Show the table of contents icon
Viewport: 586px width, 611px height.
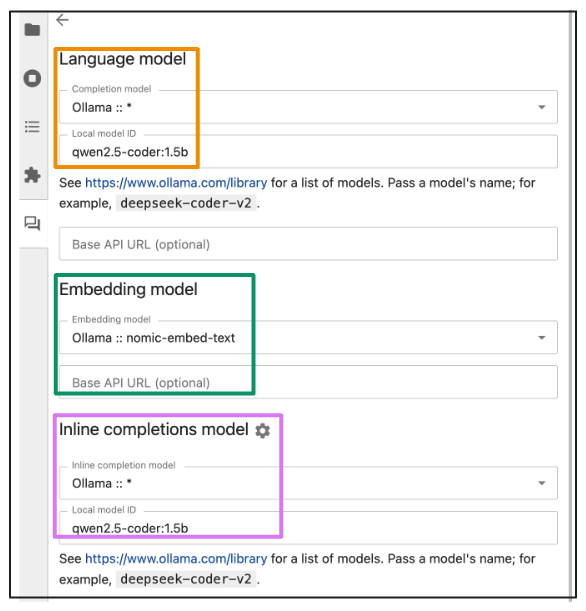[32, 127]
